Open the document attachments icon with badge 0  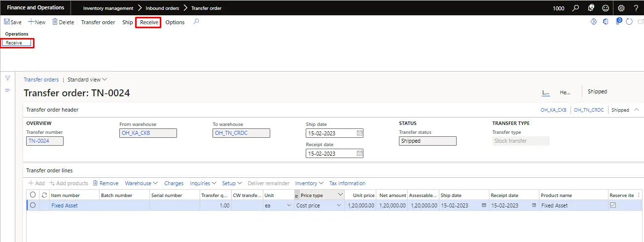(618, 22)
